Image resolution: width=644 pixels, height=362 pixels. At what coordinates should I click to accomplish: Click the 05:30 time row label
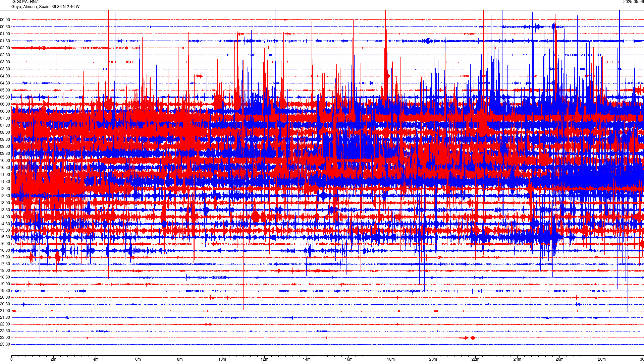[5, 97]
